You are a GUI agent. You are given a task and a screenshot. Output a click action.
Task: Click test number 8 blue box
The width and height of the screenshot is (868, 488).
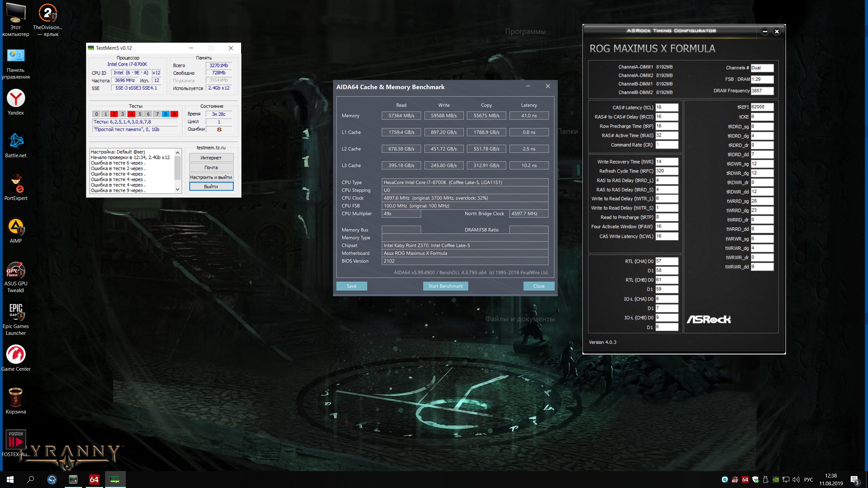pyautogui.click(x=165, y=114)
